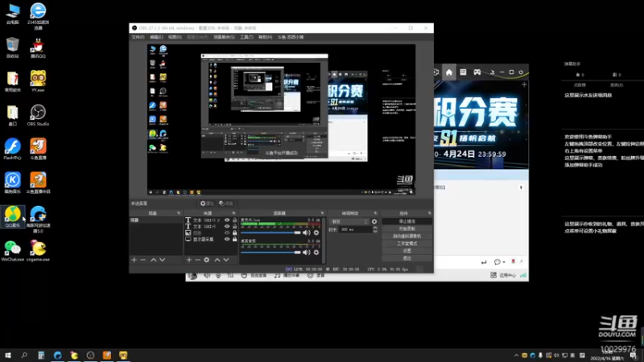The image size is (644, 362).
Task: Move the source down with the sources-panel down arrow
Action: tap(226, 260)
